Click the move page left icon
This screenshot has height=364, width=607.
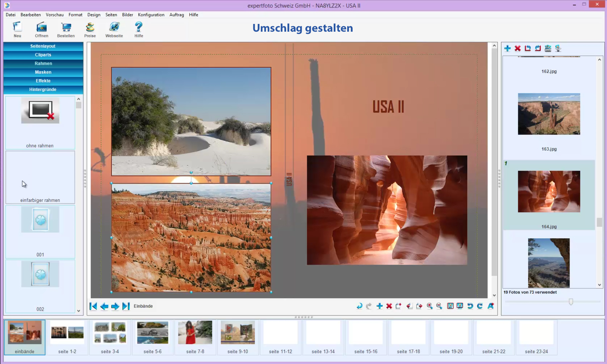[409, 306]
